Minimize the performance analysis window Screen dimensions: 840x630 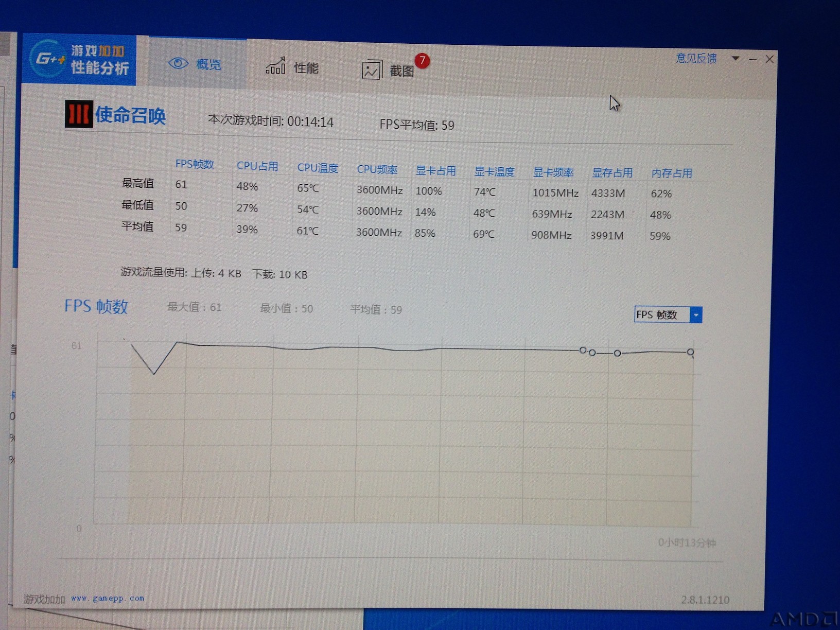[752, 60]
